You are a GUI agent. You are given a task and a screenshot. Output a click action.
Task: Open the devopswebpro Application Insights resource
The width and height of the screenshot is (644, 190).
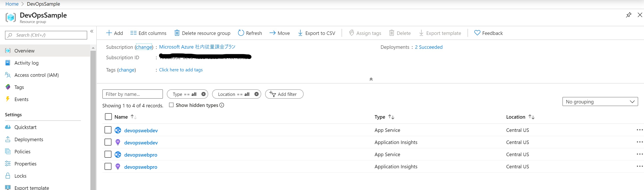click(141, 167)
